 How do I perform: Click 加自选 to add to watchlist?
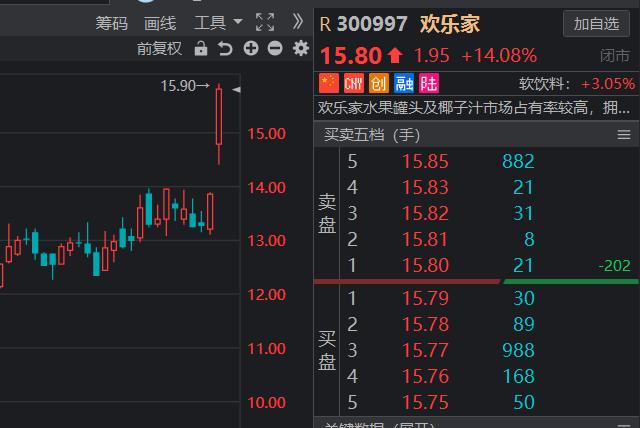pyautogui.click(x=596, y=24)
